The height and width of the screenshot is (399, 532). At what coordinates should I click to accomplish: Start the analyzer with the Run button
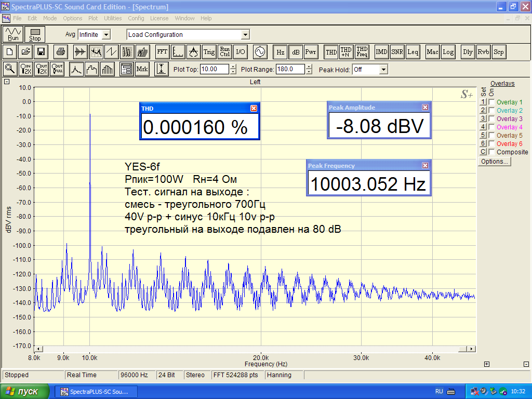(13, 34)
